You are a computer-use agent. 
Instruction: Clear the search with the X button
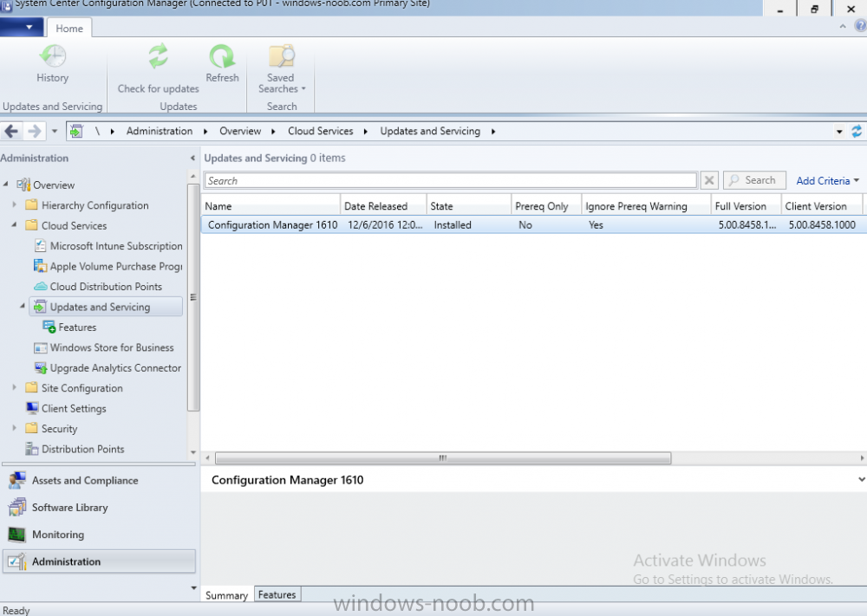[x=709, y=181]
